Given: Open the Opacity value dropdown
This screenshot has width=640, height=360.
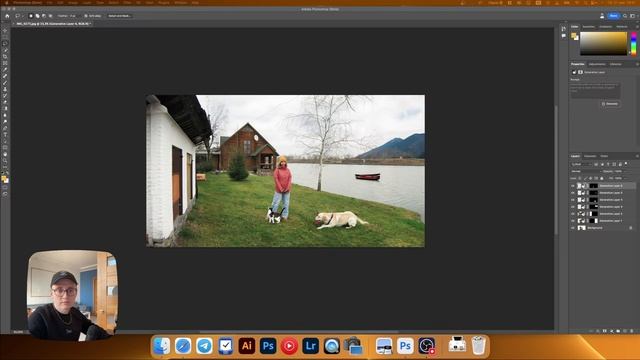Looking at the screenshot, I should 619,171.
